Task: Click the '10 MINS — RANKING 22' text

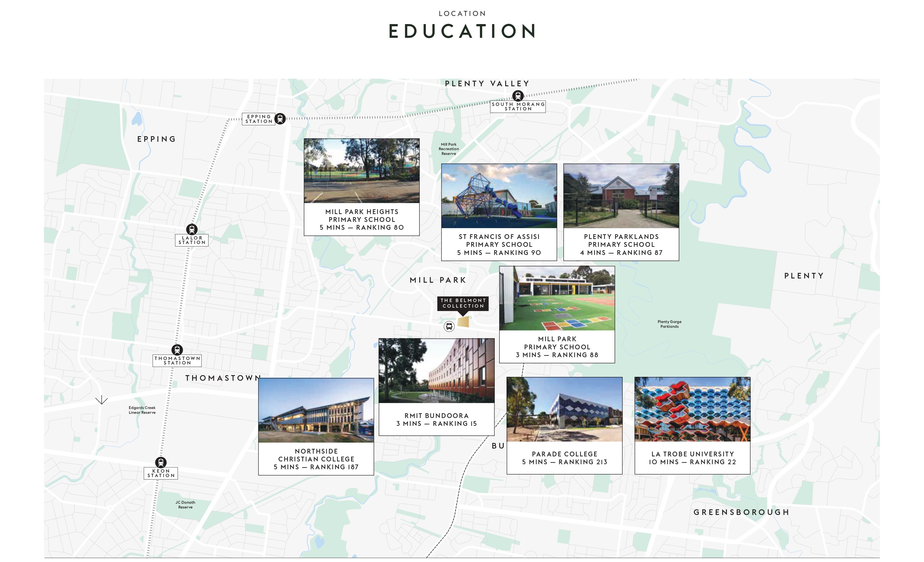Action: (x=692, y=462)
